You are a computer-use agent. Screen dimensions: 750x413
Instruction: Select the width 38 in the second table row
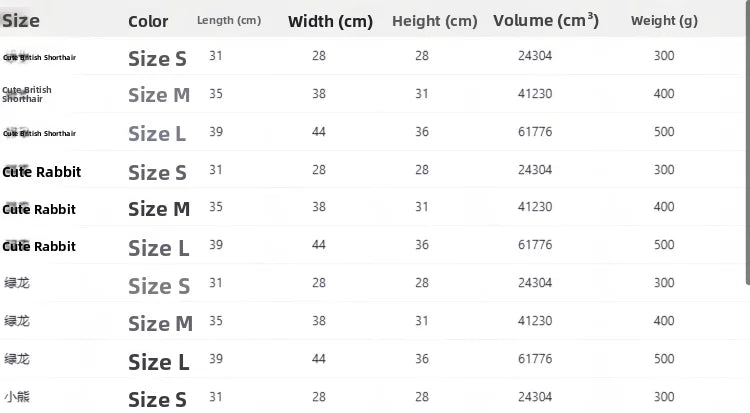coord(319,93)
